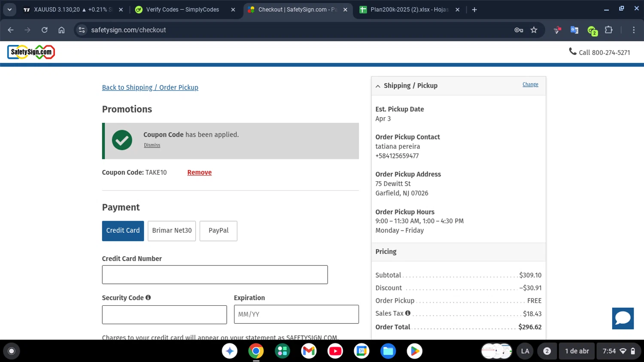Close the XAUUSD tab

[x=121, y=9]
